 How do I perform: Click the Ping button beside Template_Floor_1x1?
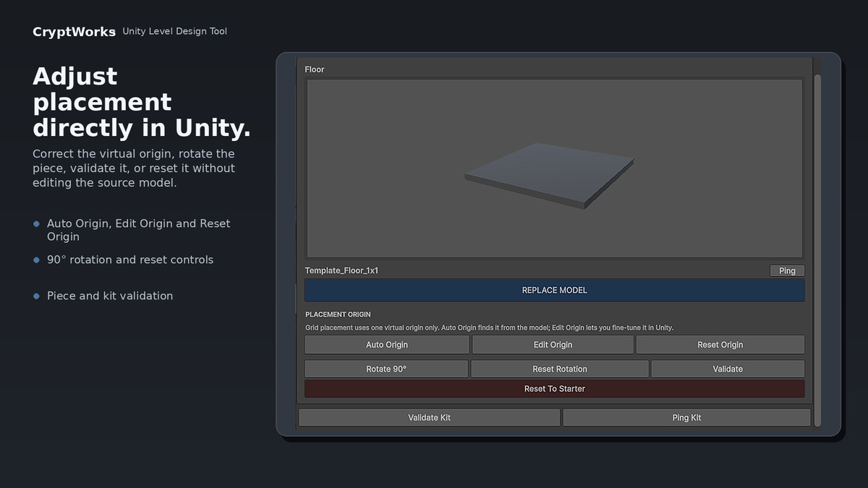pyautogui.click(x=787, y=271)
